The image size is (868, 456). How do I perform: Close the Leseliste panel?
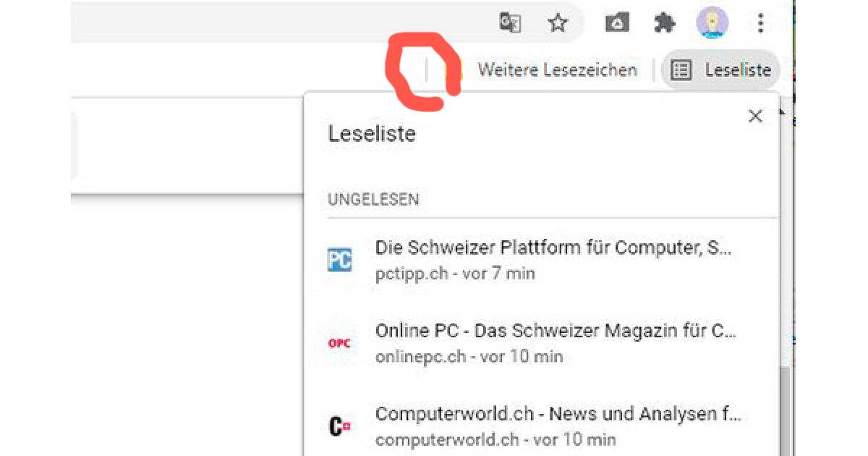coord(755,116)
